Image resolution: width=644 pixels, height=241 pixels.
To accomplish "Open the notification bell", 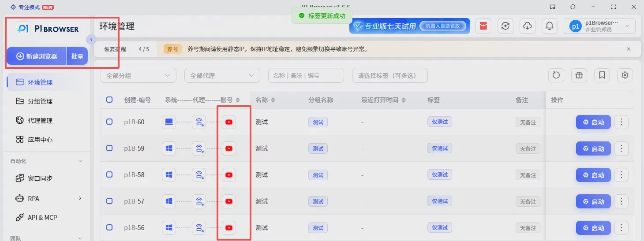I will coord(550,26).
